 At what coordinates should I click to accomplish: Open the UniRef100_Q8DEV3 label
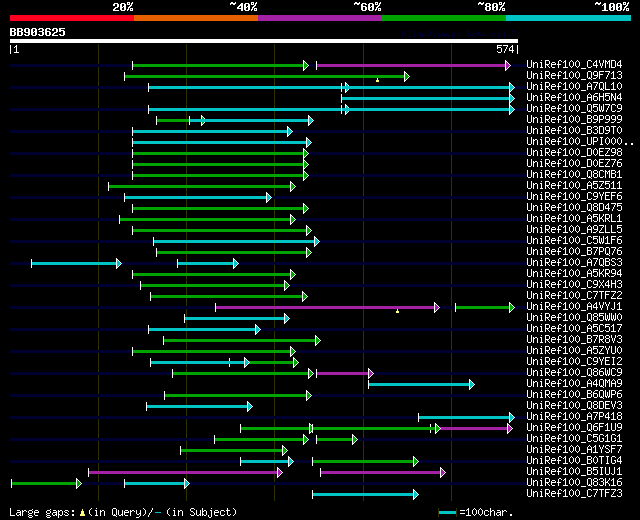tap(574, 406)
